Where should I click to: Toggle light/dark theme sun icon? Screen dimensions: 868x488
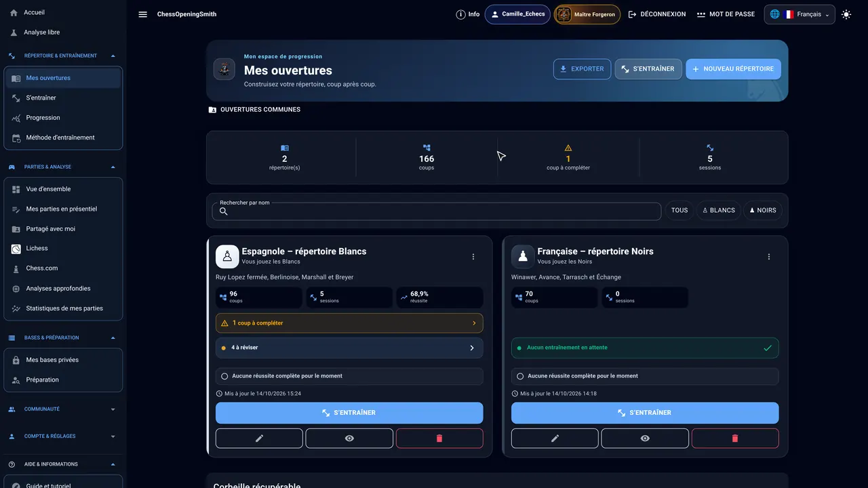pos(846,14)
